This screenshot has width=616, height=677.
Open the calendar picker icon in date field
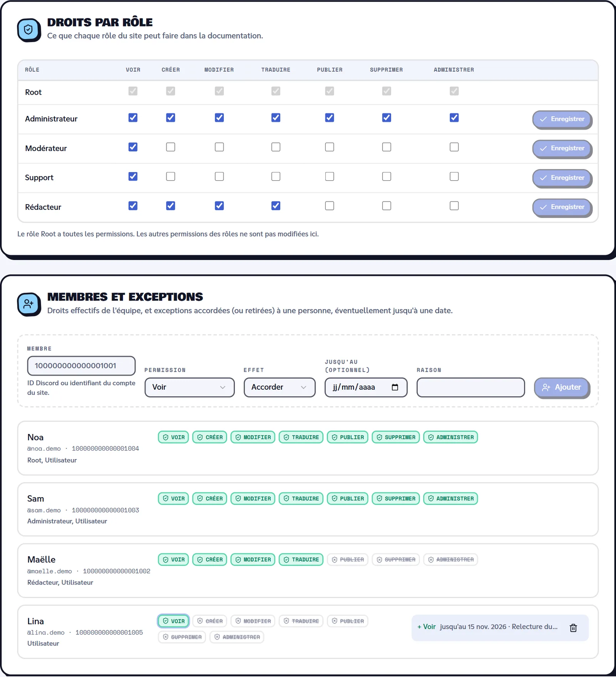pos(395,387)
